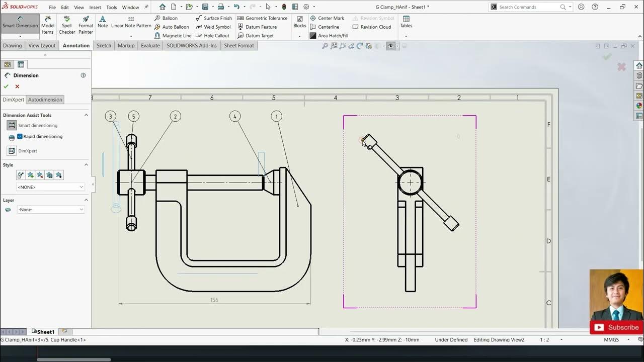This screenshot has height=362, width=644.
Task: Open the Options gear
Action: coord(306,7)
